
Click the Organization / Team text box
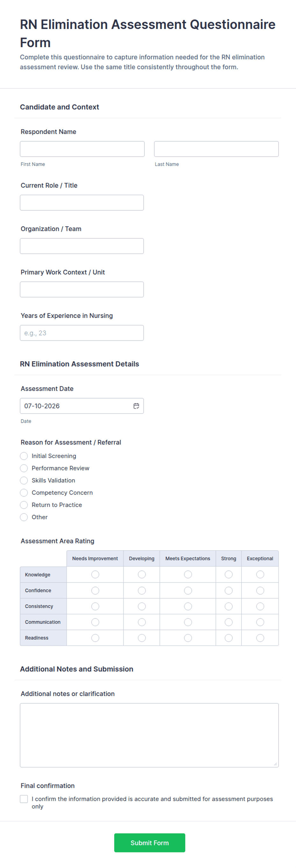pos(82,246)
